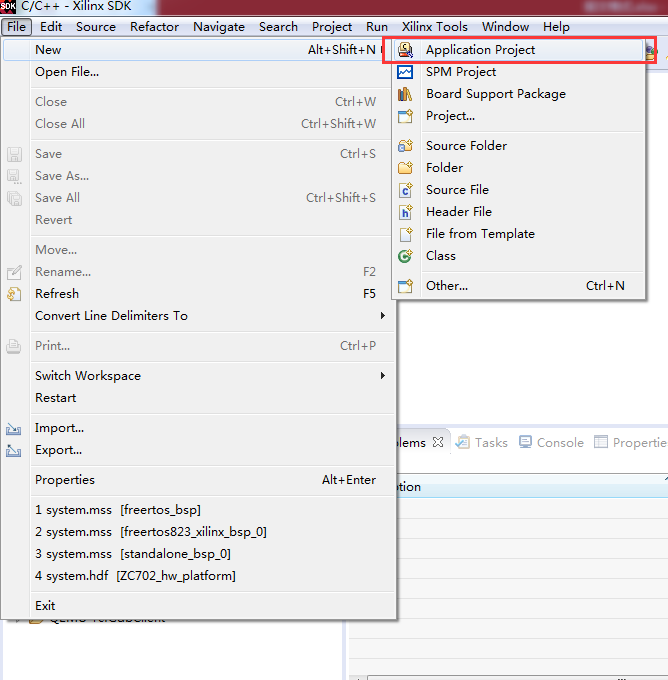Reopen recent file system.hdf ZC702_hw_platform

[135, 576]
